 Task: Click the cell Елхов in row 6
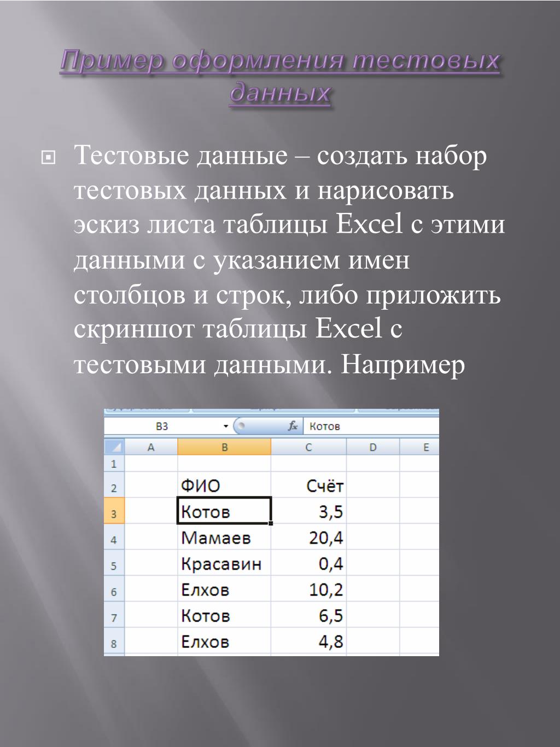tap(224, 589)
